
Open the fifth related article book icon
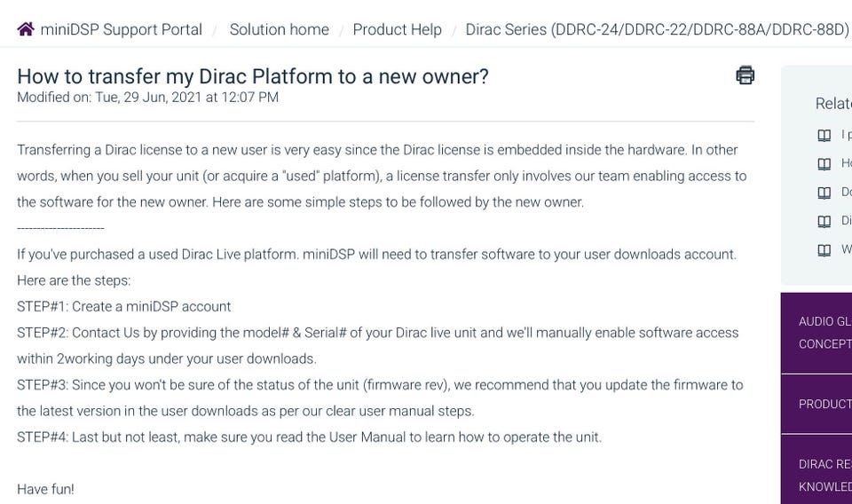[x=824, y=250]
